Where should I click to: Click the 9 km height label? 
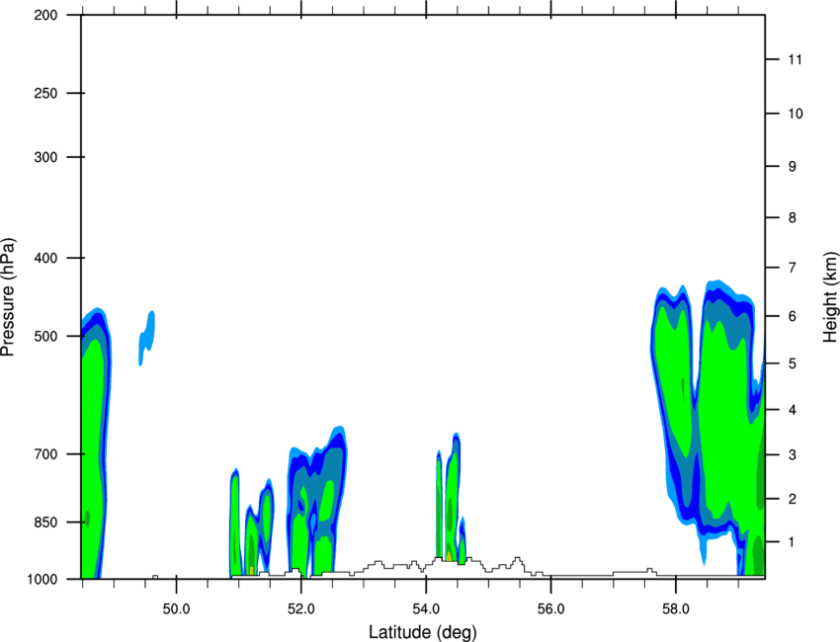tap(793, 167)
